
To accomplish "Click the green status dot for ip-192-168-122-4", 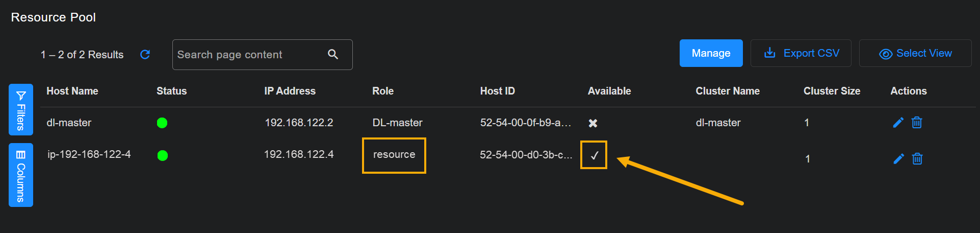I will click(x=163, y=155).
